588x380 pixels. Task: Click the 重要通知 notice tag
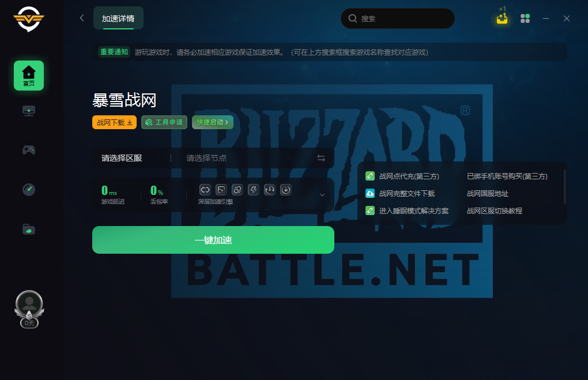tap(114, 52)
